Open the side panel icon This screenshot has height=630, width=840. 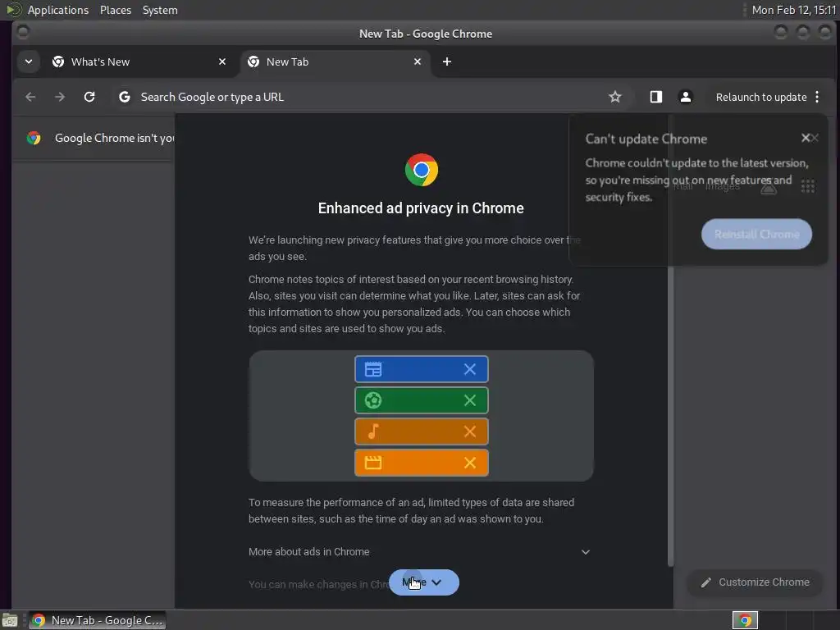click(x=656, y=97)
